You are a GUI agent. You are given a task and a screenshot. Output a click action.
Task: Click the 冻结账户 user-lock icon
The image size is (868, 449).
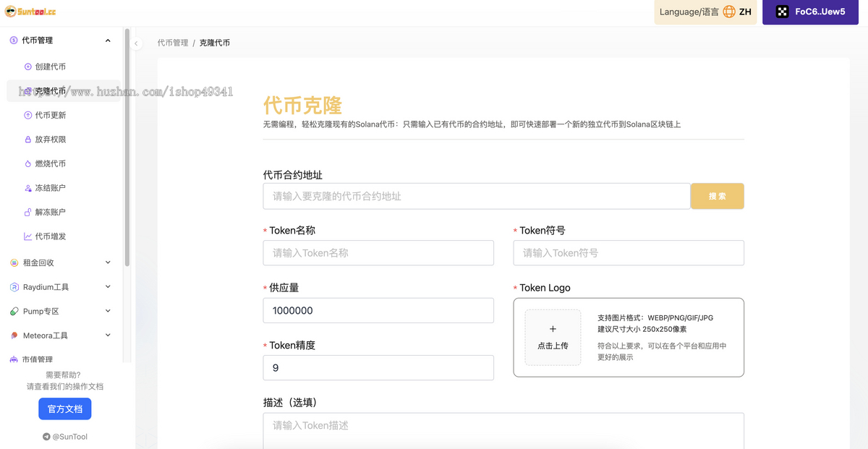tap(28, 188)
